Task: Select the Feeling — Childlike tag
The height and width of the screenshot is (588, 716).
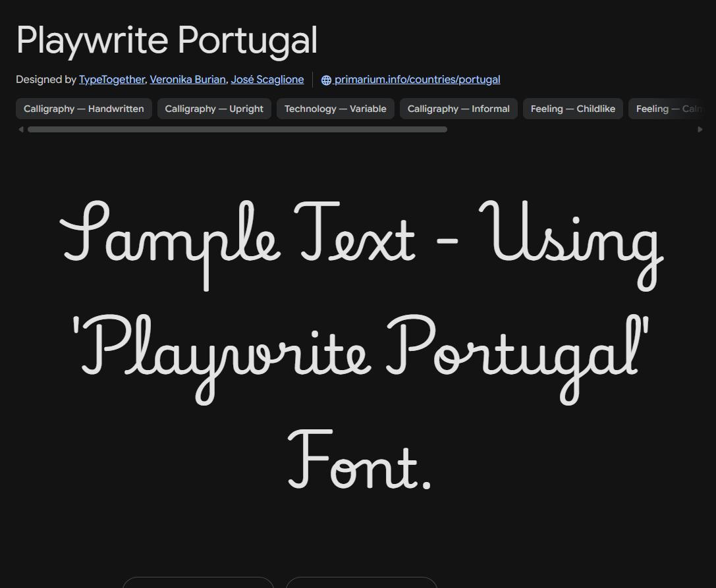Action: (572, 109)
